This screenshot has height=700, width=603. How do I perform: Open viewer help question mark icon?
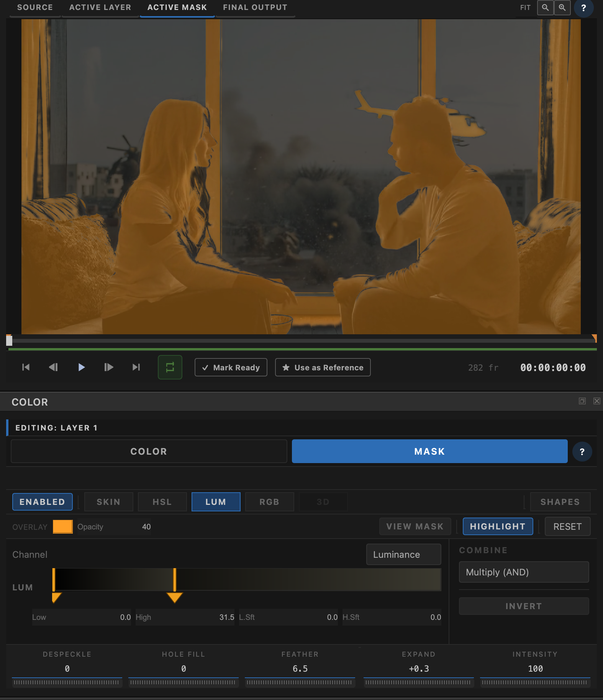pyautogui.click(x=583, y=8)
